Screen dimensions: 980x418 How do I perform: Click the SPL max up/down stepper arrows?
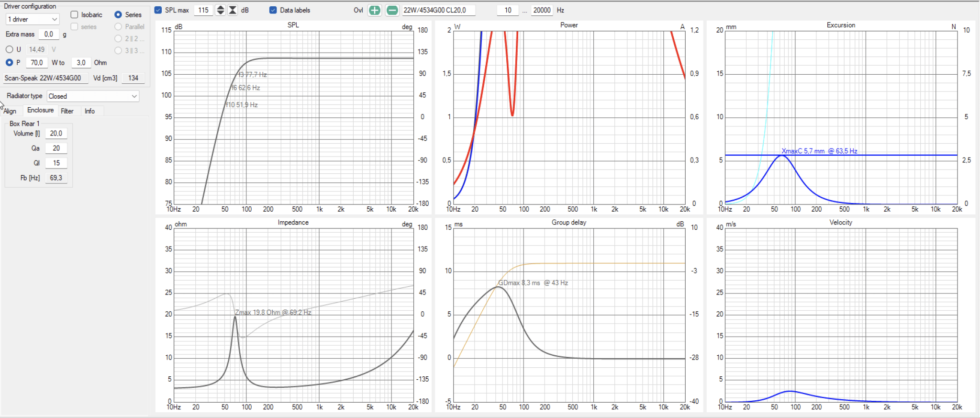point(220,10)
